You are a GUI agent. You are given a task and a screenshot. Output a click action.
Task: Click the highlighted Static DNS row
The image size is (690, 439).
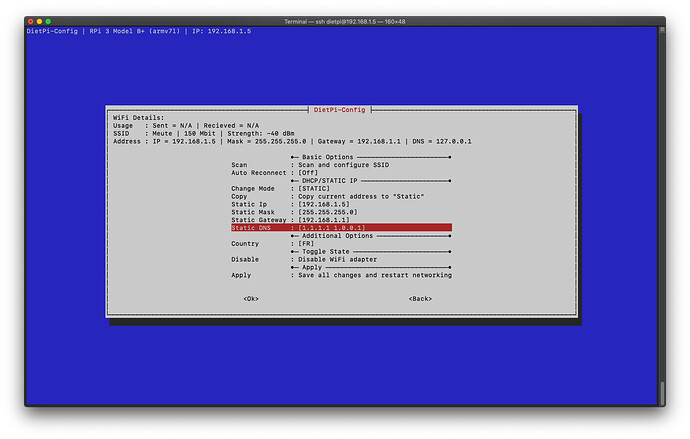pos(341,228)
